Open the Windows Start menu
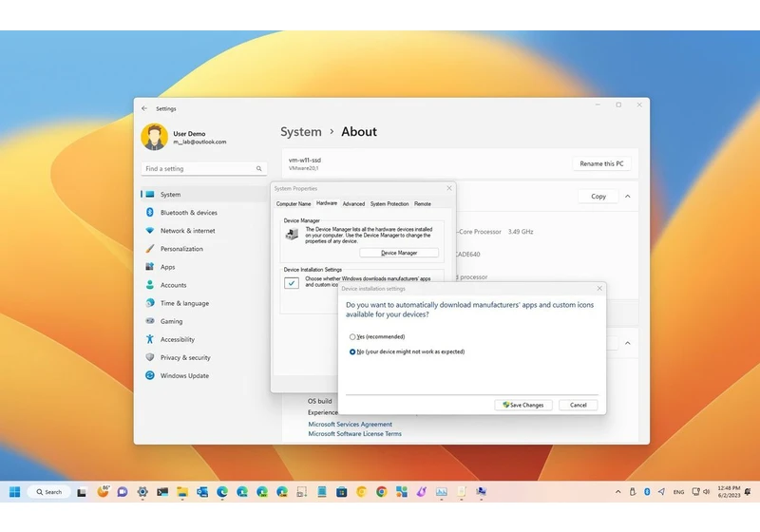Image resolution: width=760 pixels, height=532 pixels. point(14,492)
